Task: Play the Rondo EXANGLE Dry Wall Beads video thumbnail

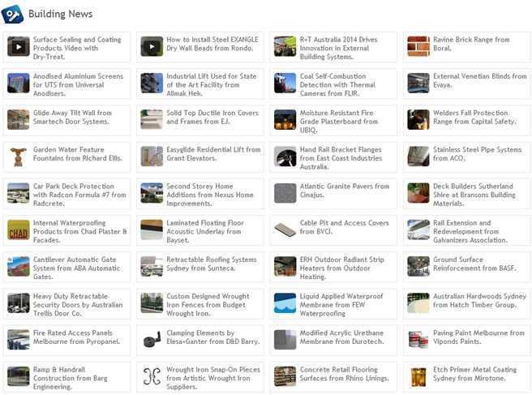Action: click(152, 46)
